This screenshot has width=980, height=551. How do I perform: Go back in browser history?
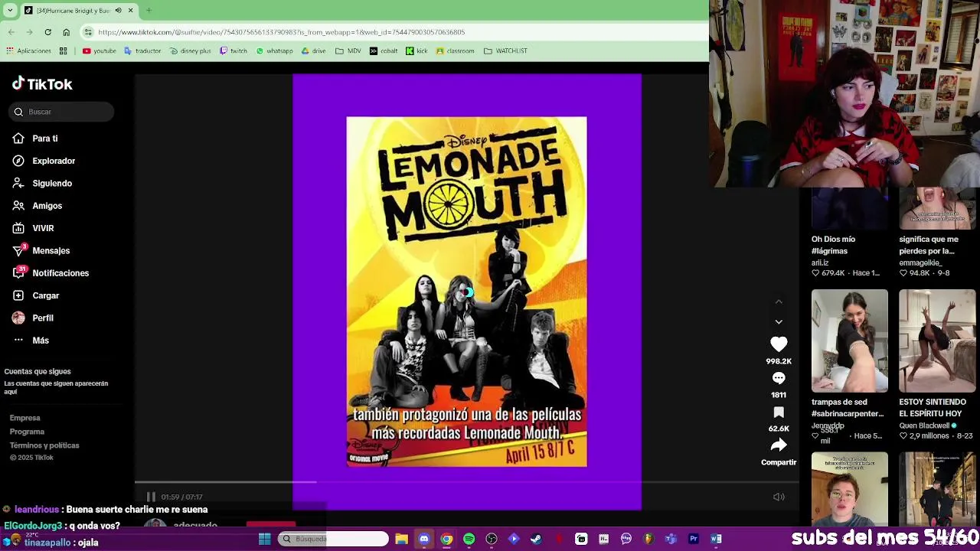[x=11, y=32]
